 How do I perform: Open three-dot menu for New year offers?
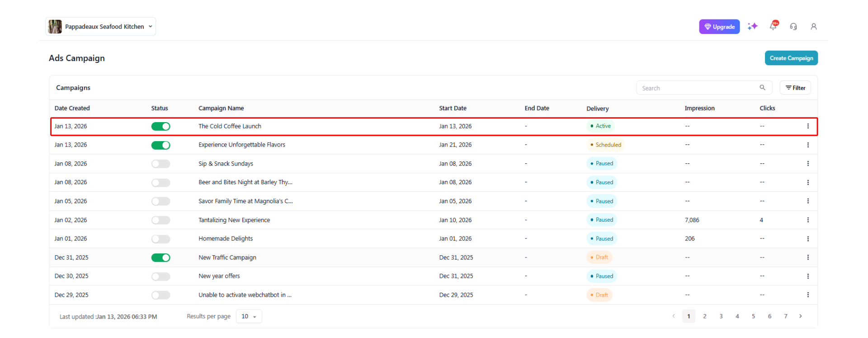pyautogui.click(x=808, y=276)
